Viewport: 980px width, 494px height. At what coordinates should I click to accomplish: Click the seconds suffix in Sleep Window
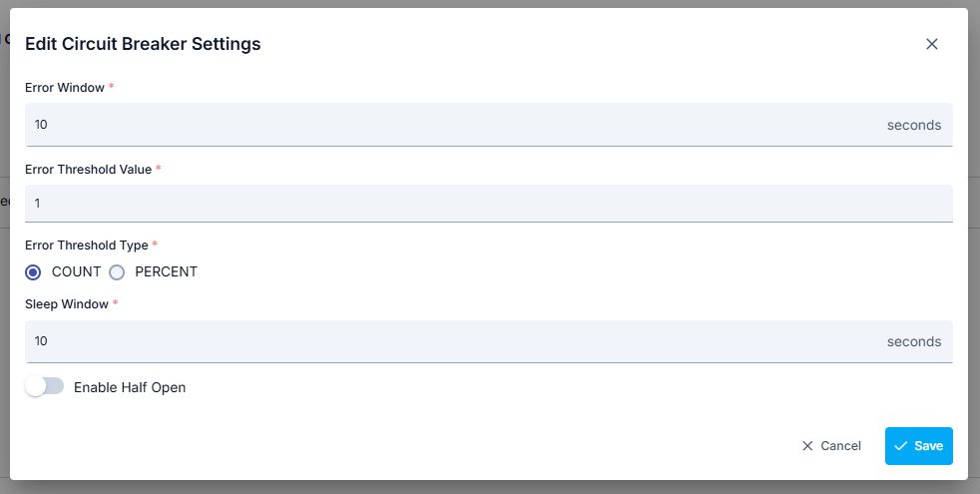pos(914,341)
